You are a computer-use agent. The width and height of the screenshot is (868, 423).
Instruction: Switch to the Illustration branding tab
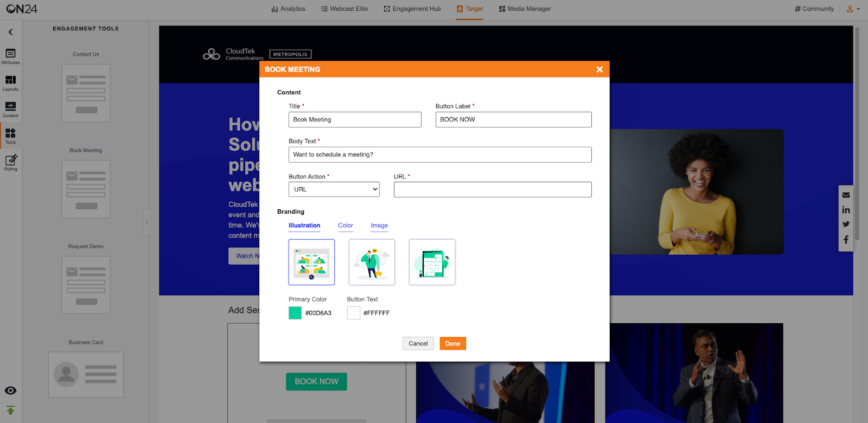[304, 226]
